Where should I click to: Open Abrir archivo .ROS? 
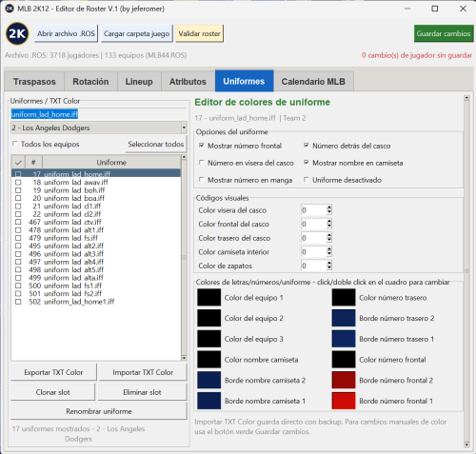[66, 33]
